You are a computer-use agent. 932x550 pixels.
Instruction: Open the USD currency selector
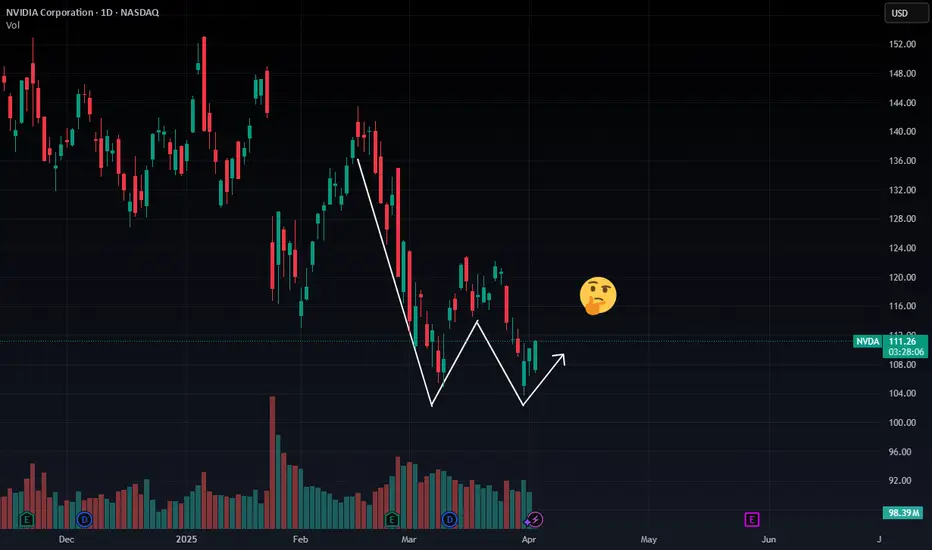point(906,13)
